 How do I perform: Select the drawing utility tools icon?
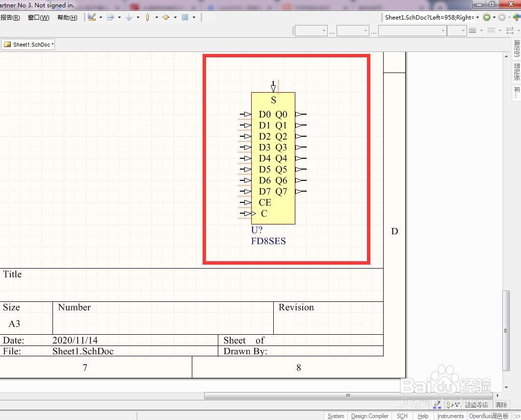[x=92, y=17]
